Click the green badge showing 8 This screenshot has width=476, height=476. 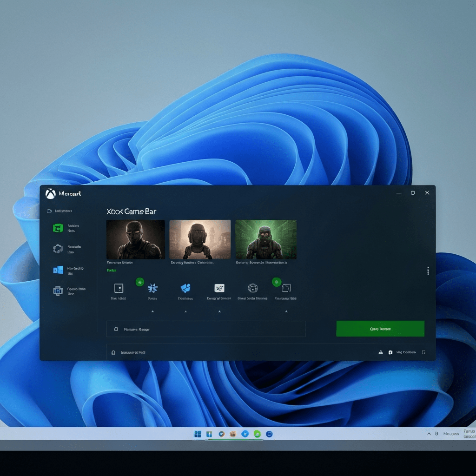pyautogui.click(x=277, y=282)
